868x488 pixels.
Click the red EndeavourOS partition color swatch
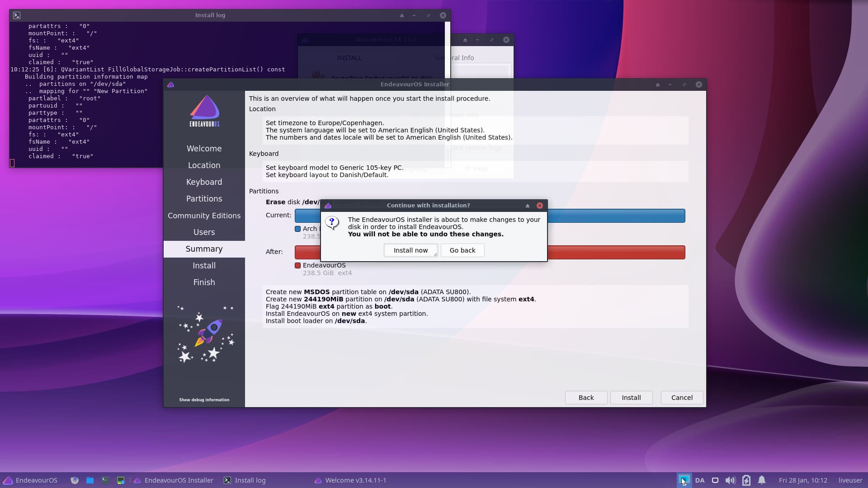(x=297, y=266)
